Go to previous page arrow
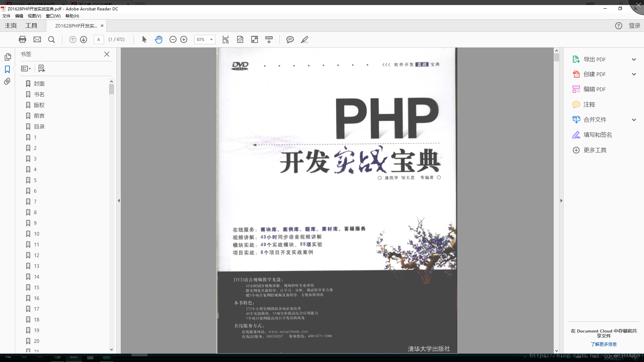Image resolution: width=644 pixels, height=362 pixels. pos(72,40)
